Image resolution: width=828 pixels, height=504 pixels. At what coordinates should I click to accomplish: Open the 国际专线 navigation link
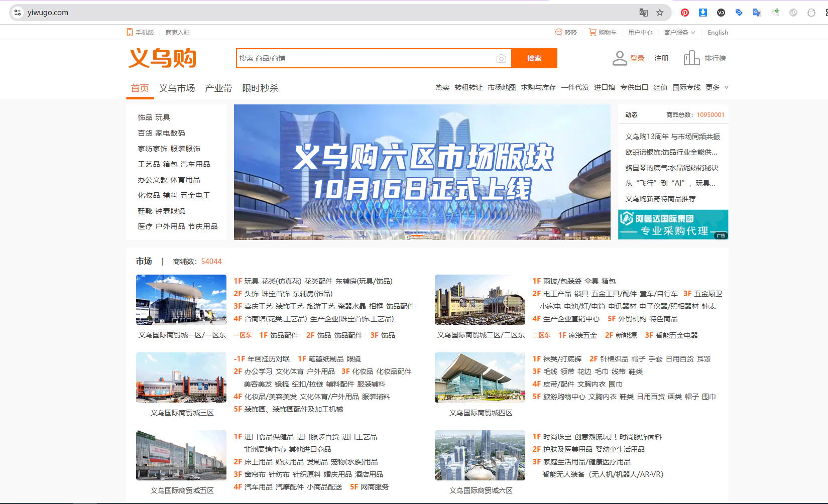(x=686, y=87)
